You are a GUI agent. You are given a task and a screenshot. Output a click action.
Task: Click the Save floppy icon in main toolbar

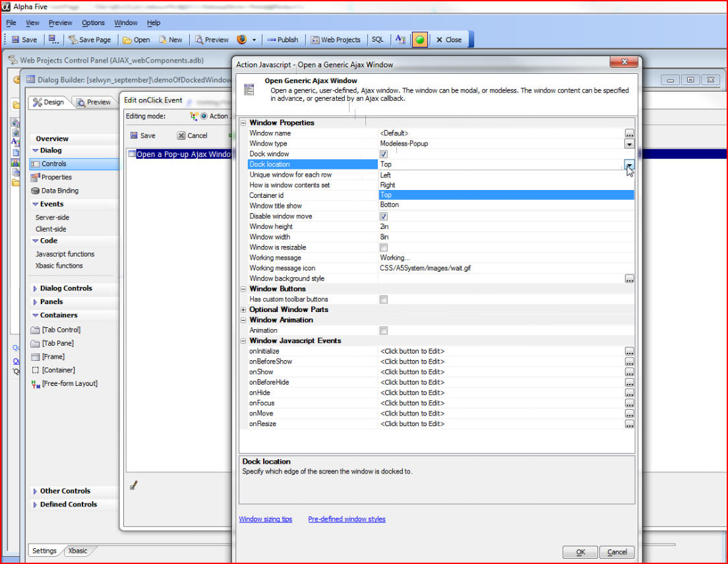[16, 40]
